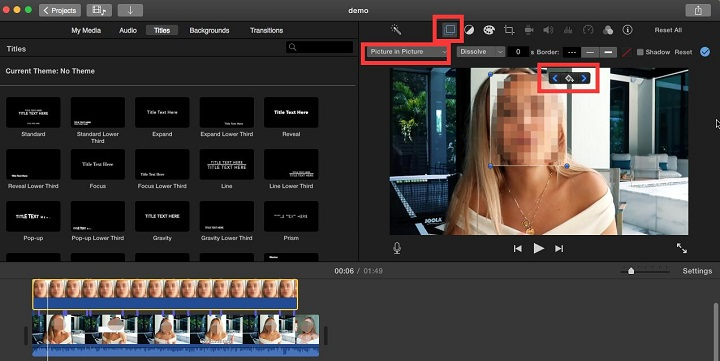
Task: Click the Titles search field
Action: click(319, 47)
